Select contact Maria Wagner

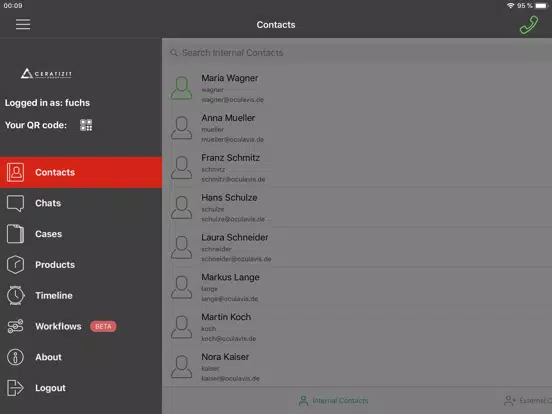(357, 88)
